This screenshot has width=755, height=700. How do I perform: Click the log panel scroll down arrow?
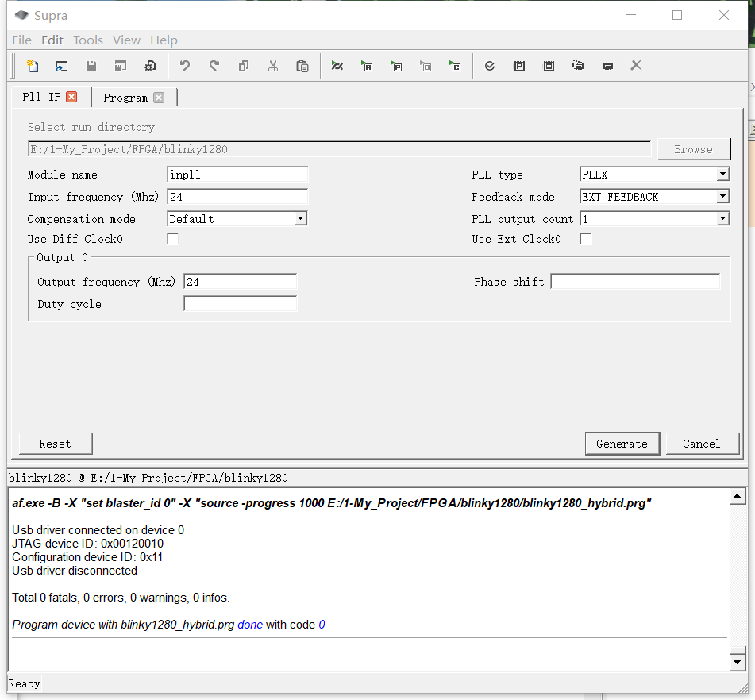pyautogui.click(x=738, y=661)
